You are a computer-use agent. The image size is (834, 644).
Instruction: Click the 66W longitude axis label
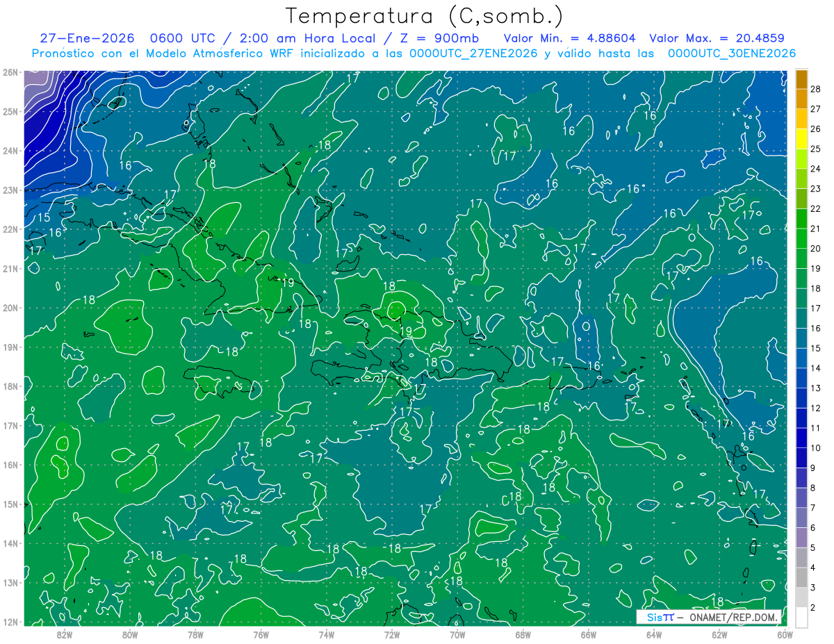coord(588,634)
